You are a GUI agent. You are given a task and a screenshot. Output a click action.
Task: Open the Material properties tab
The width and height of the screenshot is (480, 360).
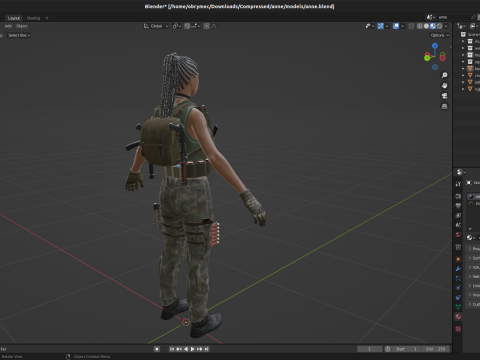[458, 317]
